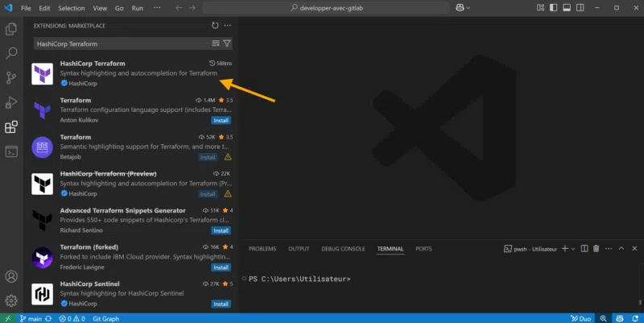Open the Copilot icon dropdown arrow
Screen dimensions: 644x323
[468, 8]
